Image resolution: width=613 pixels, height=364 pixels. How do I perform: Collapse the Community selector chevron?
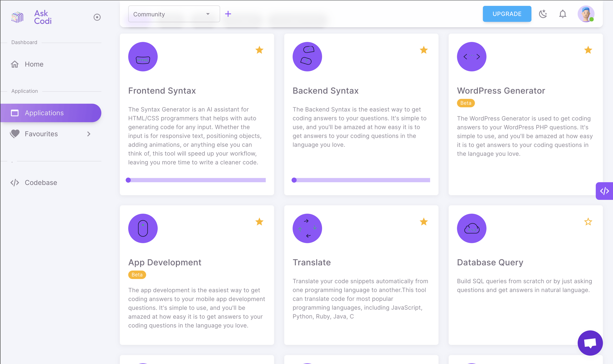click(x=207, y=14)
